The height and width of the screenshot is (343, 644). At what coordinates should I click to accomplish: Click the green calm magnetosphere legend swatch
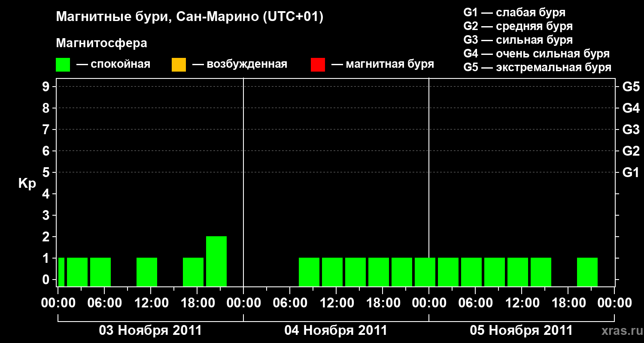tap(63, 65)
